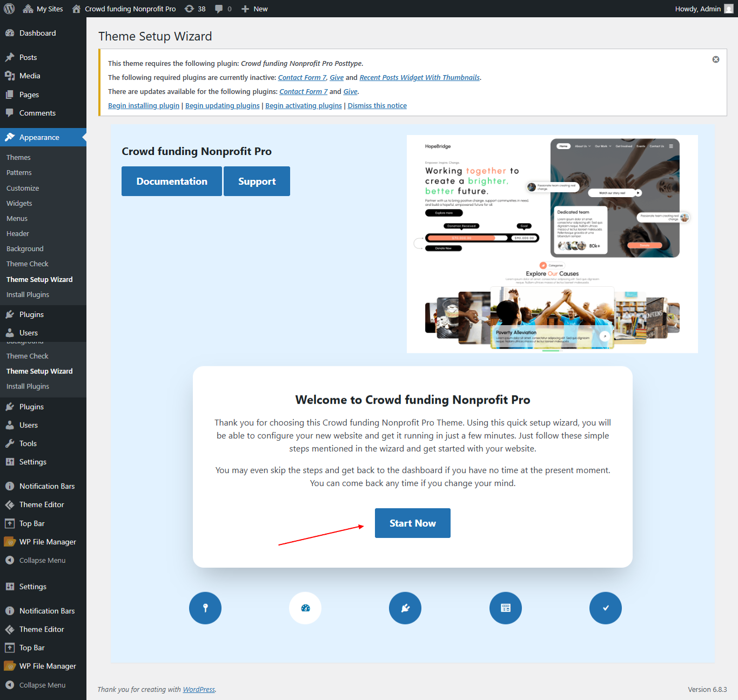738x700 pixels.
Task: Select the plug icon wizard step
Action: click(405, 608)
